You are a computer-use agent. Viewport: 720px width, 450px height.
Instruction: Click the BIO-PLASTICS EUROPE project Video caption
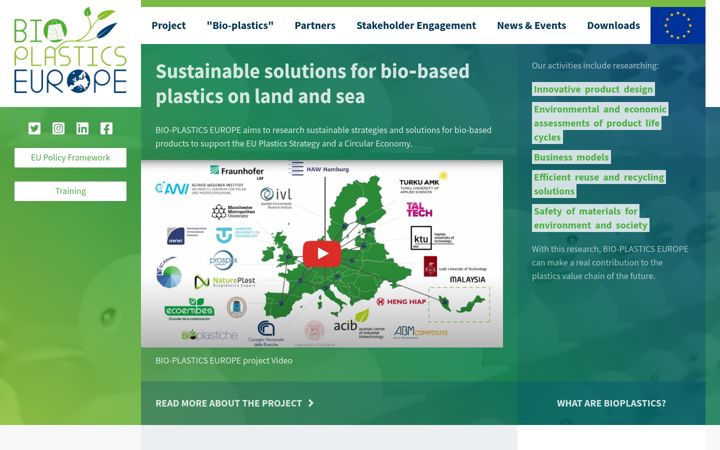tap(224, 360)
